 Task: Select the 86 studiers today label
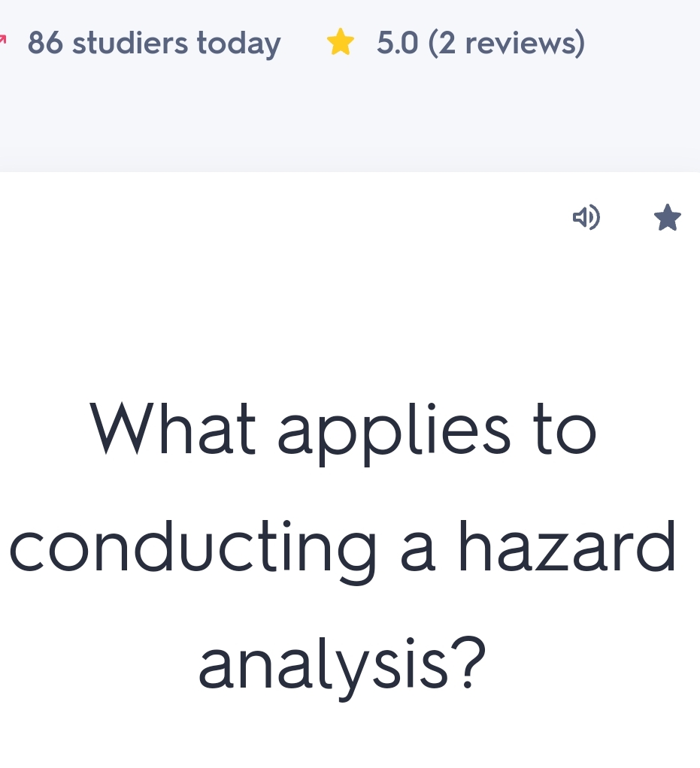click(x=153, y=43)
